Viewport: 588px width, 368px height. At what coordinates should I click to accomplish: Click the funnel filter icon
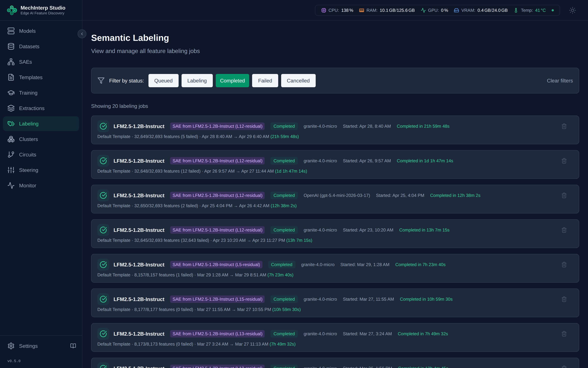101,81
